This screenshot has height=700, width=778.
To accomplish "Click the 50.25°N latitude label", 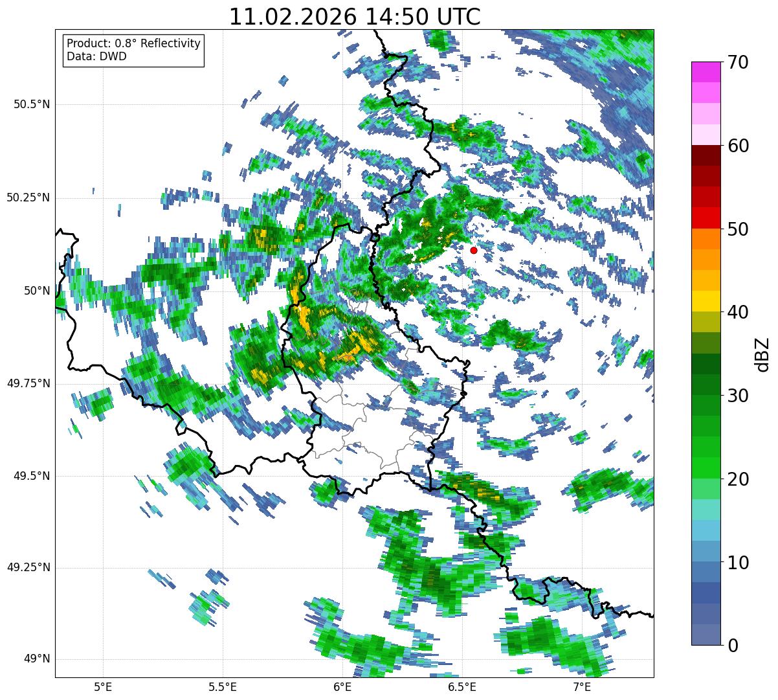I will pyautogui.click(x=28, y=198).
